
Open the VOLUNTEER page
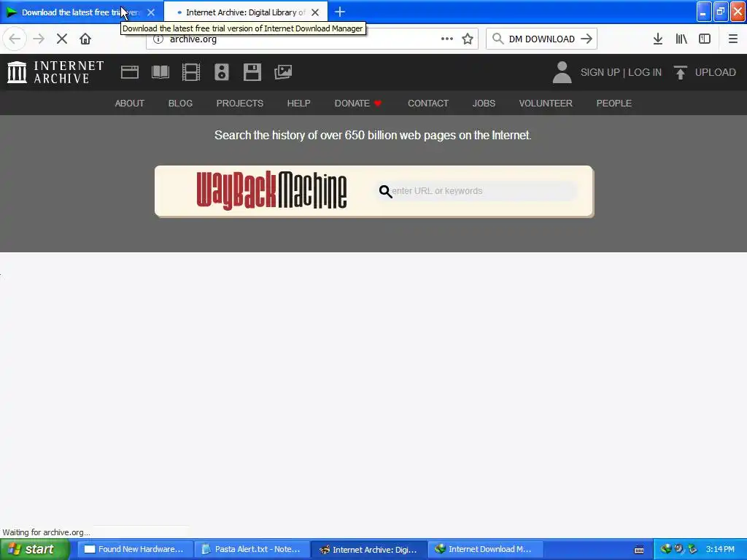tap(546, 104)
